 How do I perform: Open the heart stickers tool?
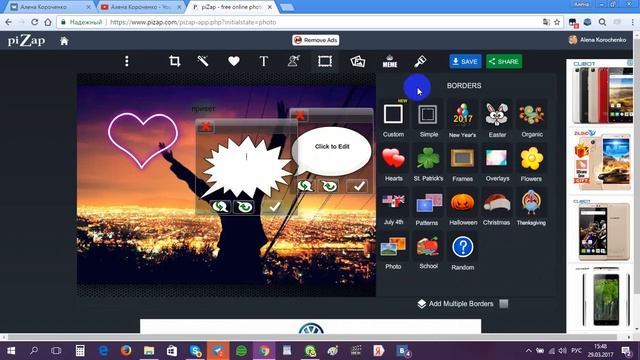[x=233, y=61]
